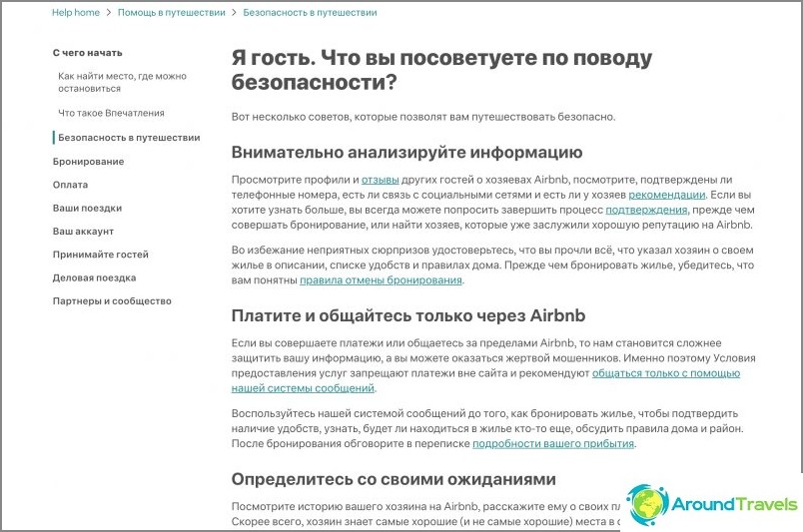Click the chevron after Help home breadcrumb
Viewport: 803px width, 532px height.
[x=109, y=12]
